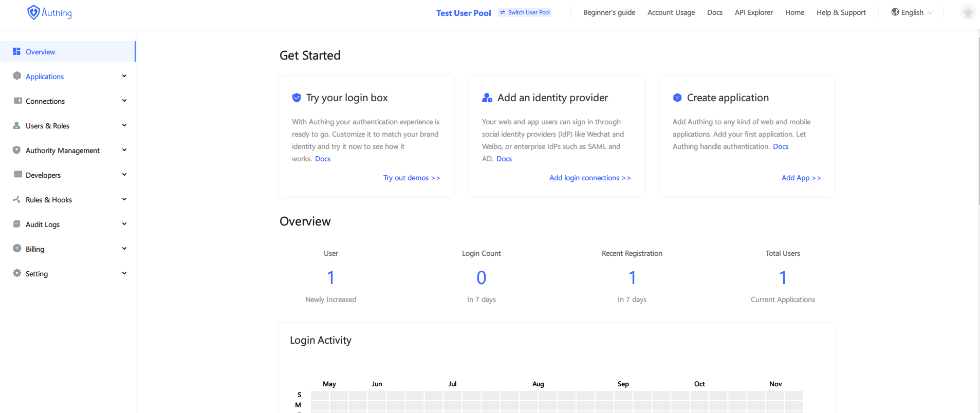Click the Overview grid icon in sidebar

point(16,51)
